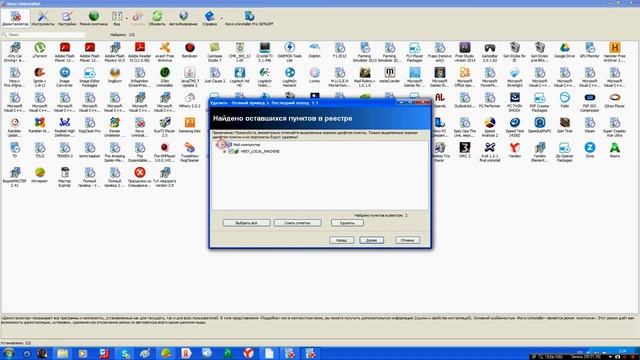Select the Microsoft Office program icon
640x360 pixels.
click(x=464, y=77)
